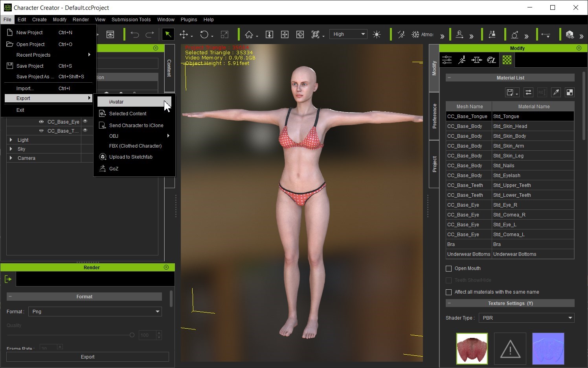Click the frame-selected cube icon
Screen dimensions: 588x368
315,35
